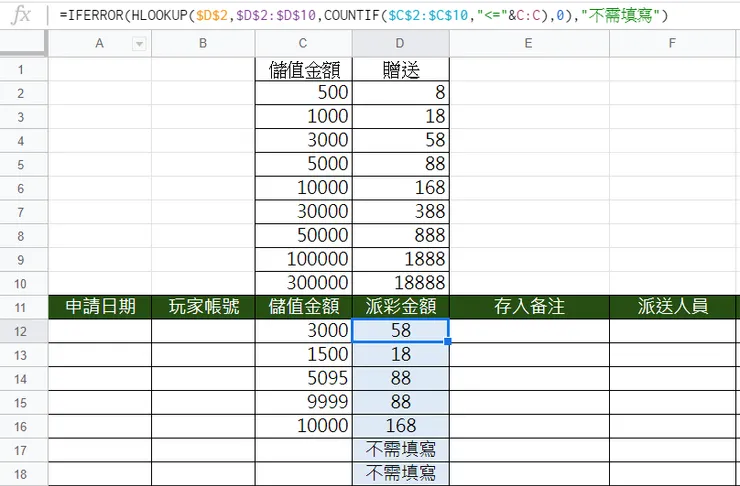
Task: Click the 派送人員 header cell
Action: (673, 307)
